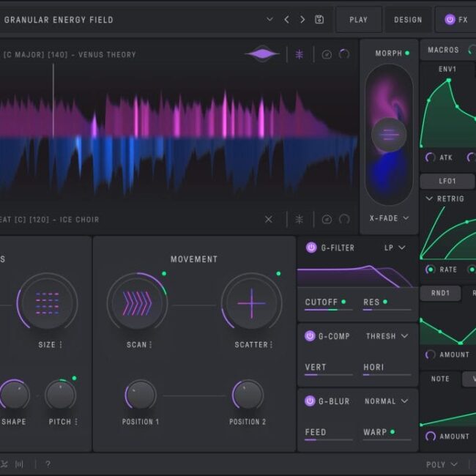This screenshot has height=476, width=476.
Task: Click the Scatter crosshair icon
Action: (x=251, y=302)
